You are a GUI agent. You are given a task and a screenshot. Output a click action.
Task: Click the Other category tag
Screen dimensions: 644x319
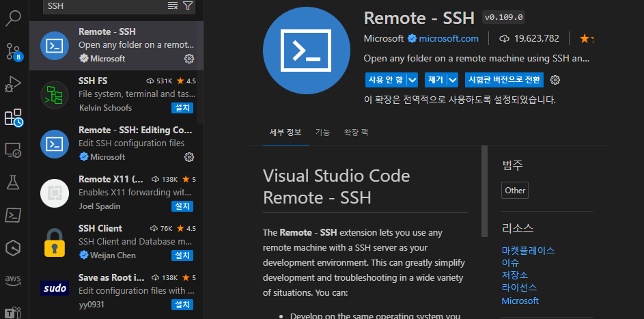pyautogui.click(x=515, y=191)
